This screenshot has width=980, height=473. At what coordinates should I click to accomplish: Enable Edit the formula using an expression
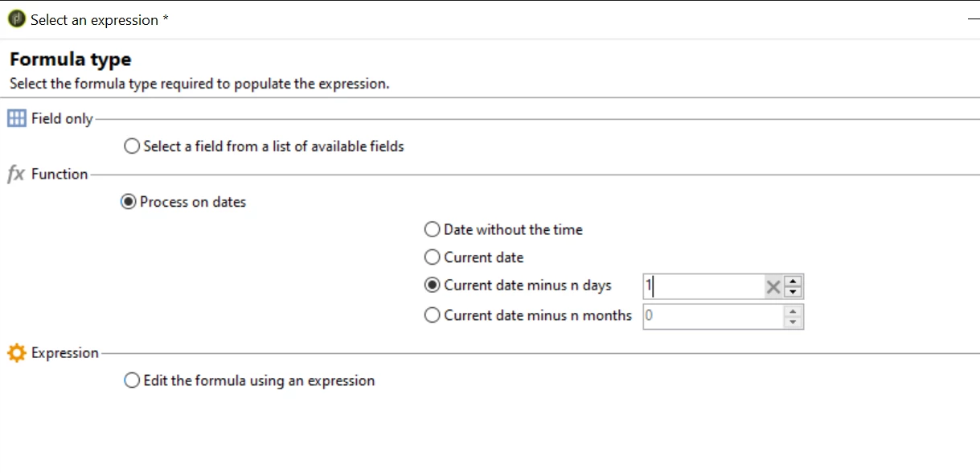(132, 380)
